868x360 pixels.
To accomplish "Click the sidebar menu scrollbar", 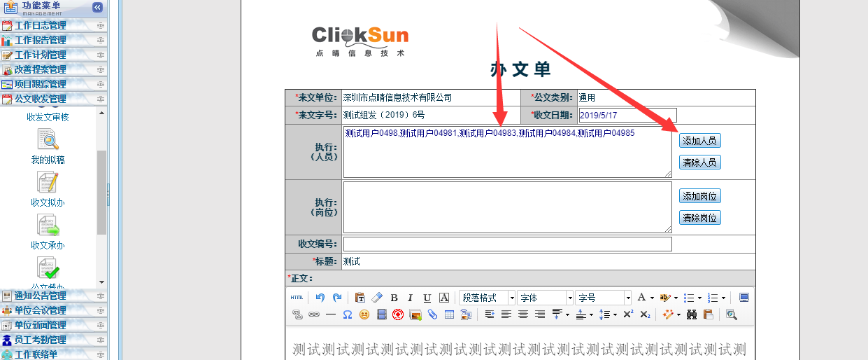I will click(102, 193).
